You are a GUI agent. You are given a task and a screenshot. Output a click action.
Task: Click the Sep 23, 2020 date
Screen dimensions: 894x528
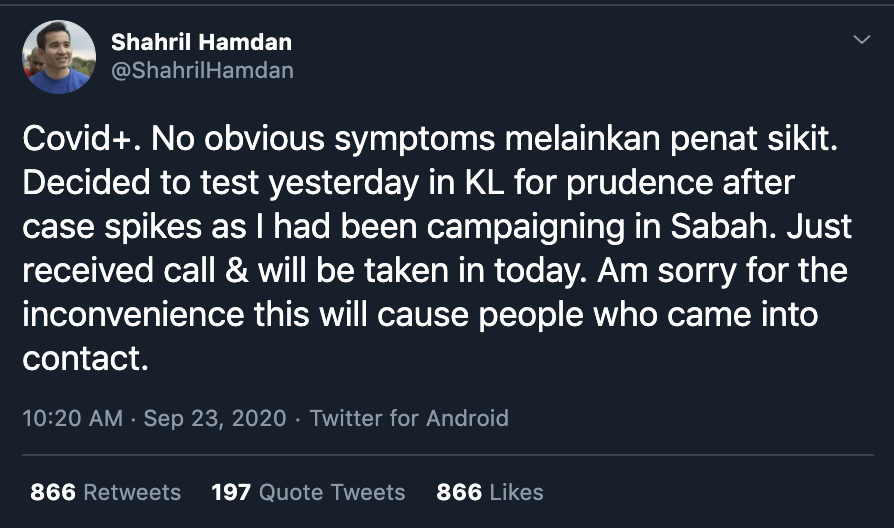(x=214, y=418)
